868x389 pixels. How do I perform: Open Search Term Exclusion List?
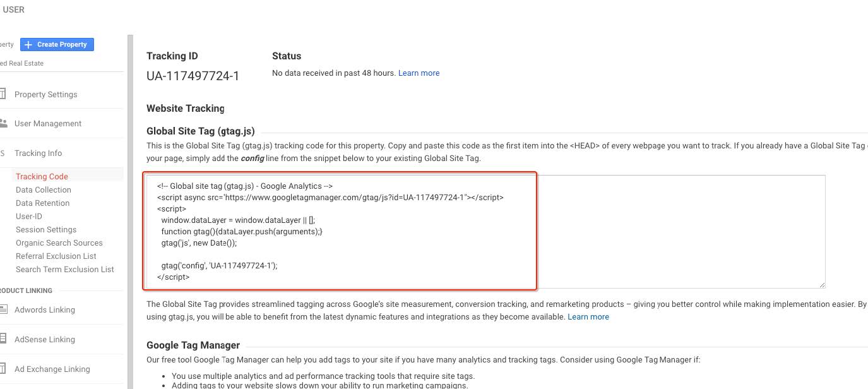coord(65,269)
